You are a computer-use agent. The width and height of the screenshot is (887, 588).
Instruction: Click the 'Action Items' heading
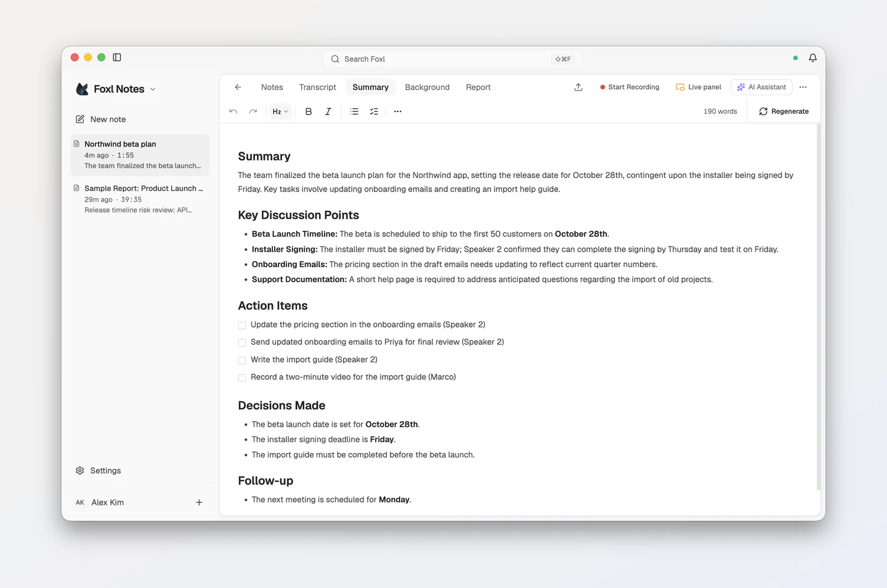(273, 306)
